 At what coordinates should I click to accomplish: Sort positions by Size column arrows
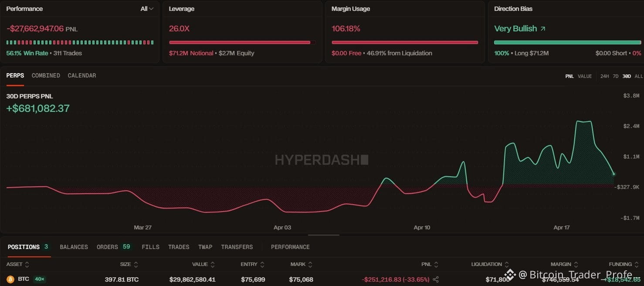[136, 264]
